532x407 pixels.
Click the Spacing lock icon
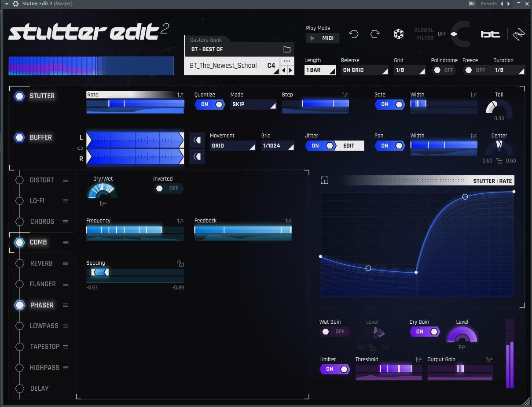click(180, 263)
